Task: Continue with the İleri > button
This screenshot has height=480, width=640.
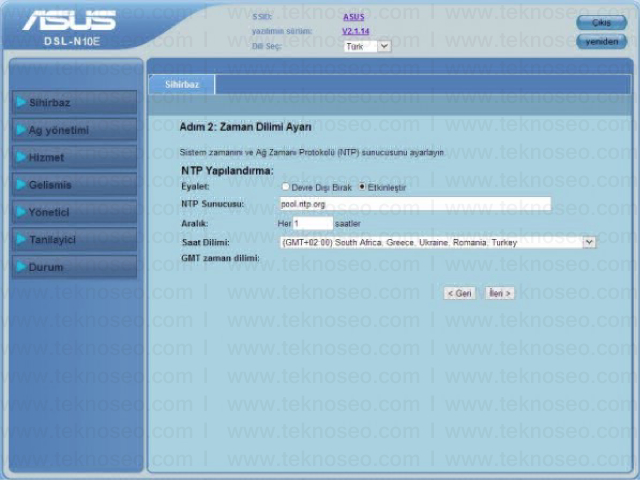Action: 500,293
